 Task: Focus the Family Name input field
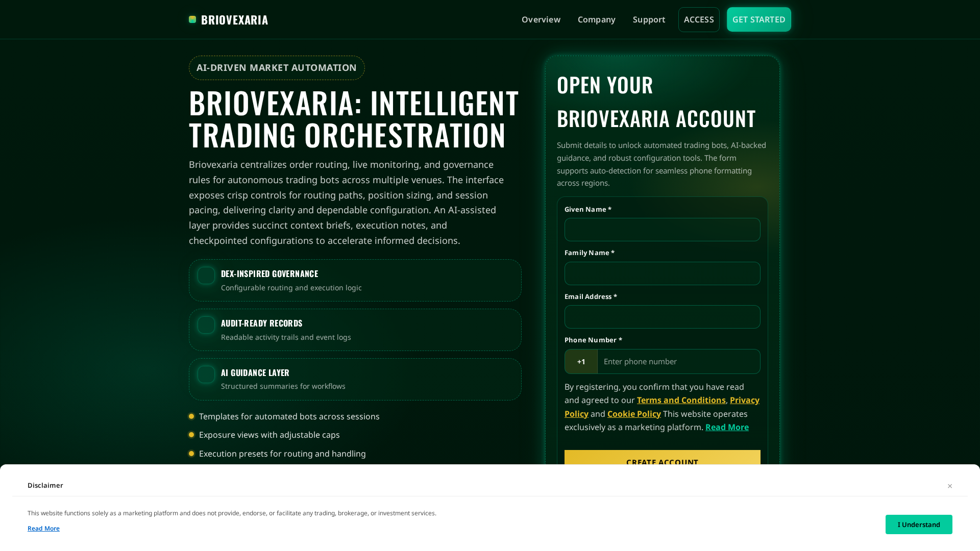(663, 273)
